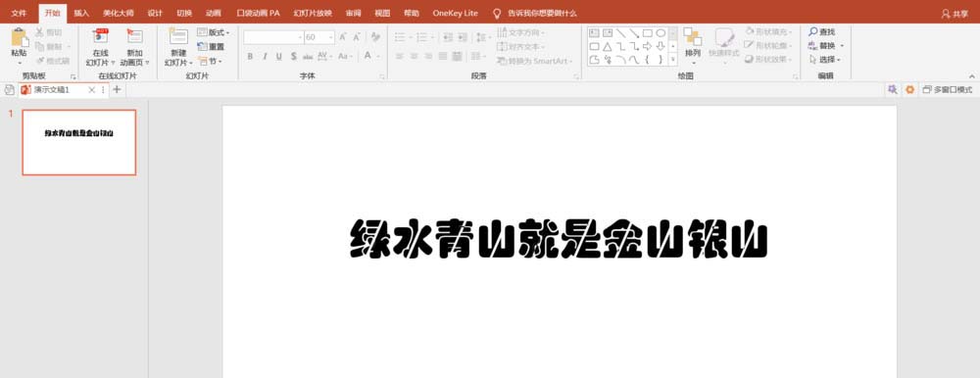Viewport: 980px width, 378px height.
Task: Switch to the Animations (动画) tab
Action: (x=214, y=13)
